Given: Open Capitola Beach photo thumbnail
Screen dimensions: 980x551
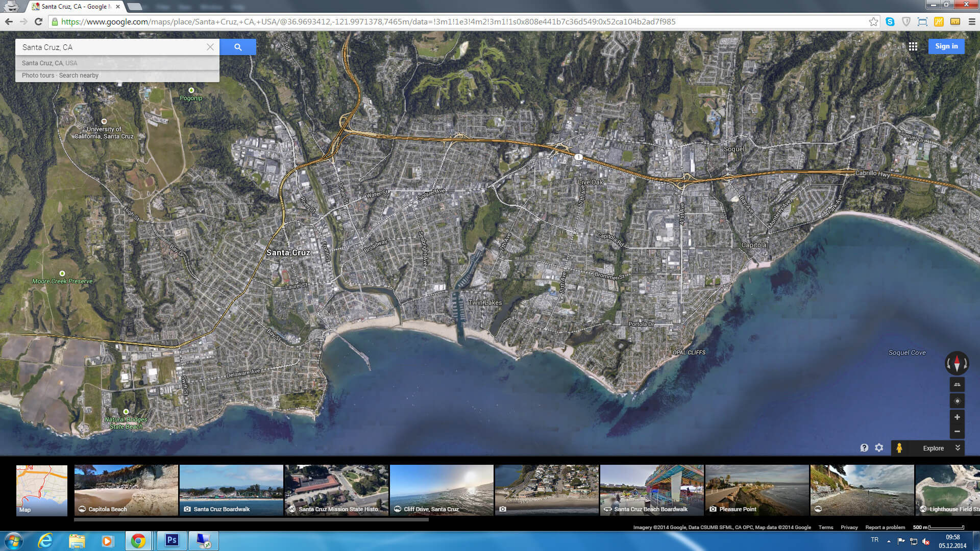Looking at the screenshot, I should (126, 490).
